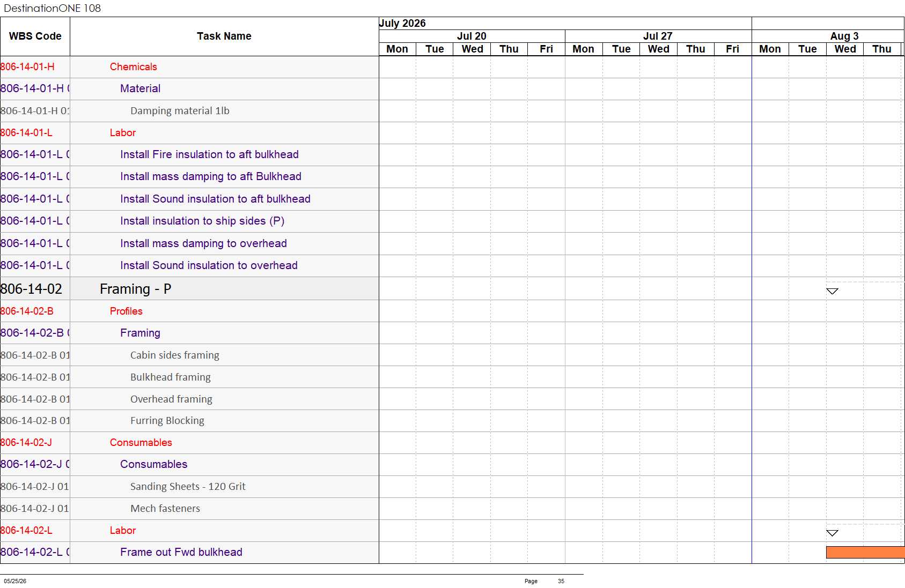
Task: Click the Framing - P summary triangle marker
Action: click(x=832, y=291)
